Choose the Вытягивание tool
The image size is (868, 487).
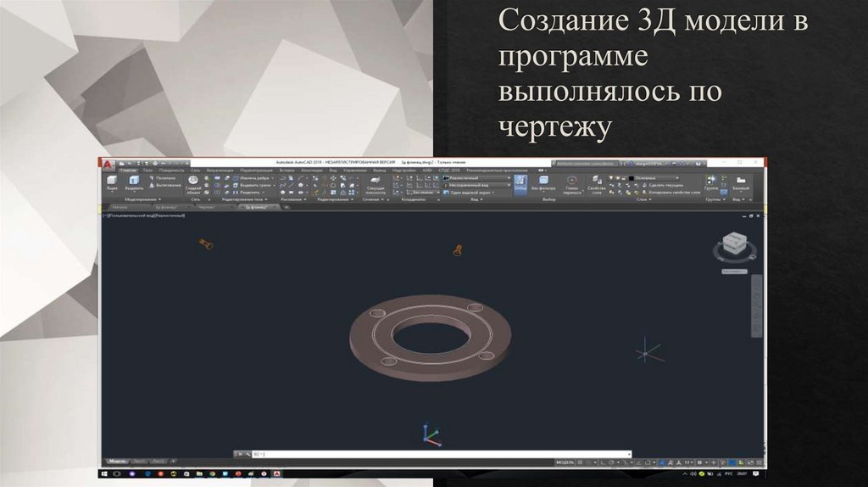coord(164,185)
